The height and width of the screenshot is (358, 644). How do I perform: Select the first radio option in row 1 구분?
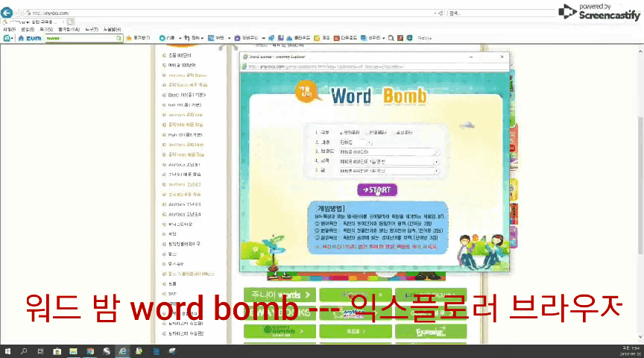(x=341, y=133)
